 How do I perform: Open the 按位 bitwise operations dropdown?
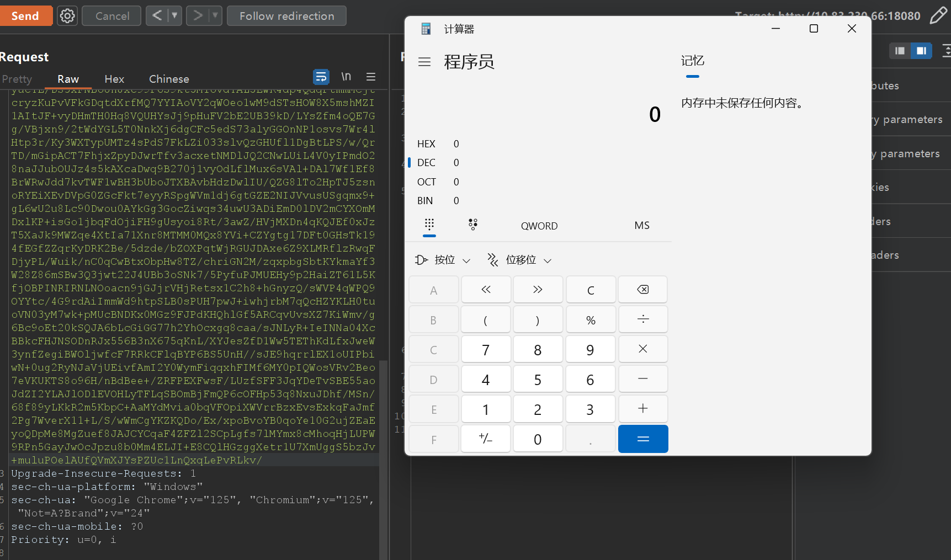443,260
